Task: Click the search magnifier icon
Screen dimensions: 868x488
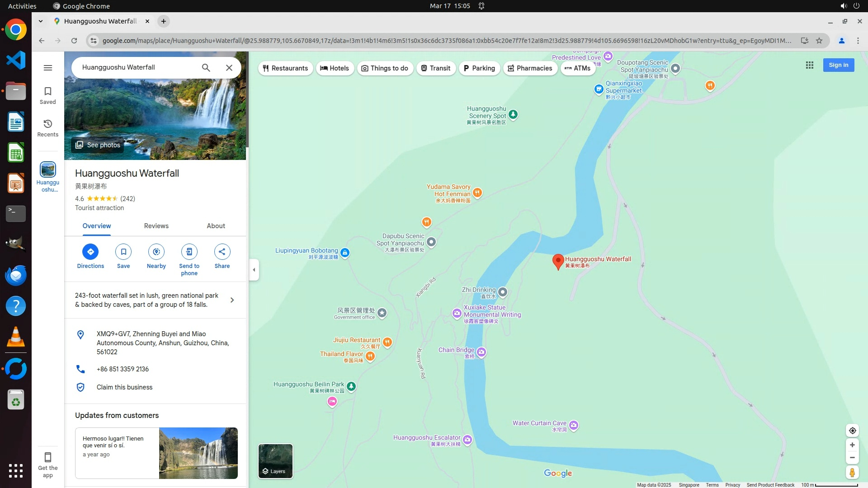Action: [x=206, y=68]
